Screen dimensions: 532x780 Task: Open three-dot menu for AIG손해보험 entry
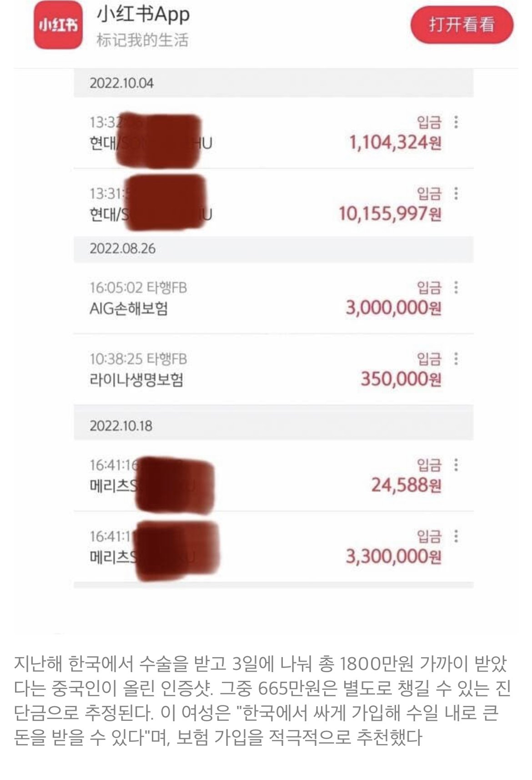pos(456,288)
